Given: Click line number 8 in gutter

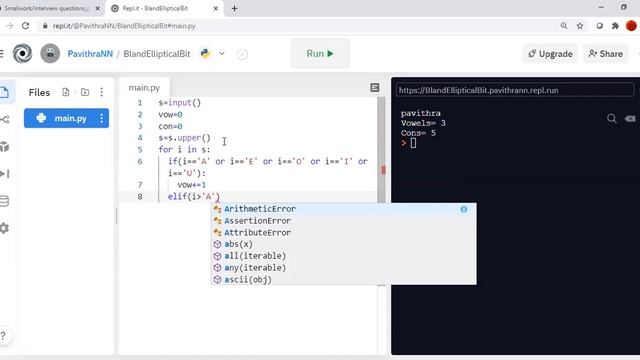Looking at the screenshot, I should coord(140,197).
